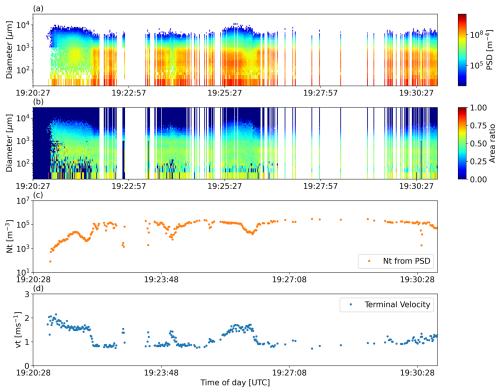Click the 10⁵ y-tick of the Nt plot
500x392 pixels.
coord(23,224)
